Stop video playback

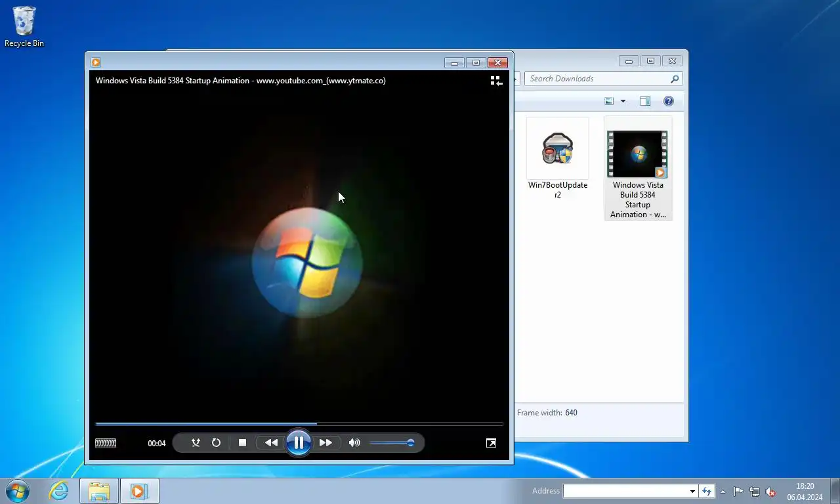242,443
